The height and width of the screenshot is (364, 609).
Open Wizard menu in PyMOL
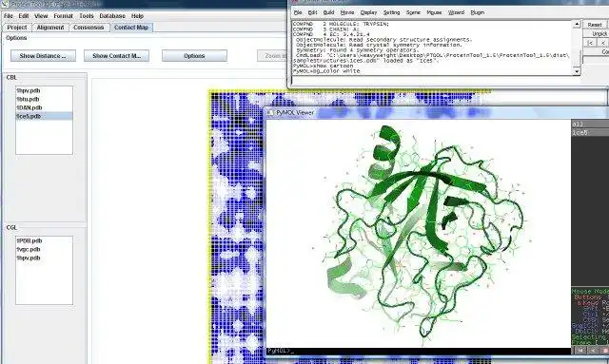(x=456, y=12)
